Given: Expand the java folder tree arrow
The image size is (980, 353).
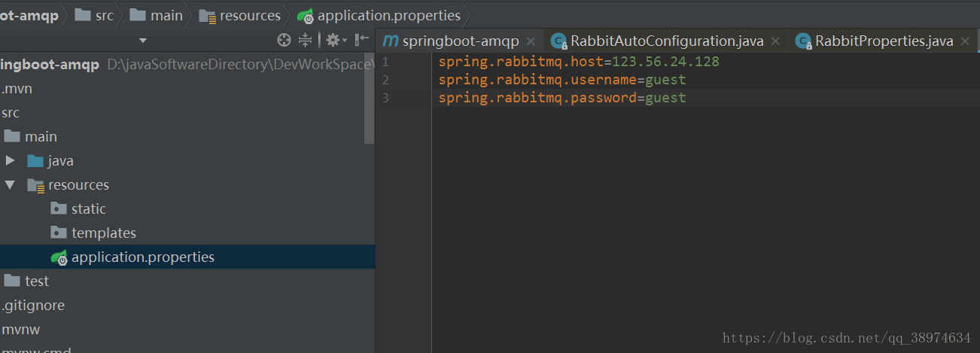Looking at the screenshot, I should pos(10,160).
